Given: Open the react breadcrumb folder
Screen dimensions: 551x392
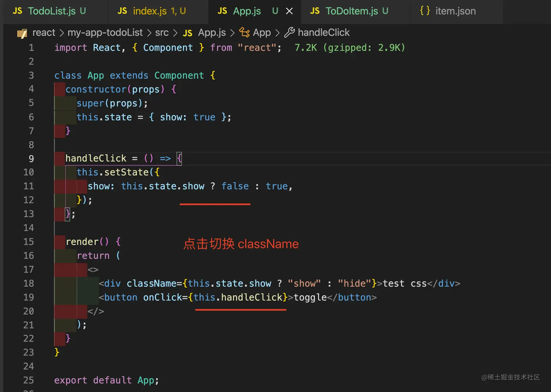Looking at the screenshot, I should 44,32.
